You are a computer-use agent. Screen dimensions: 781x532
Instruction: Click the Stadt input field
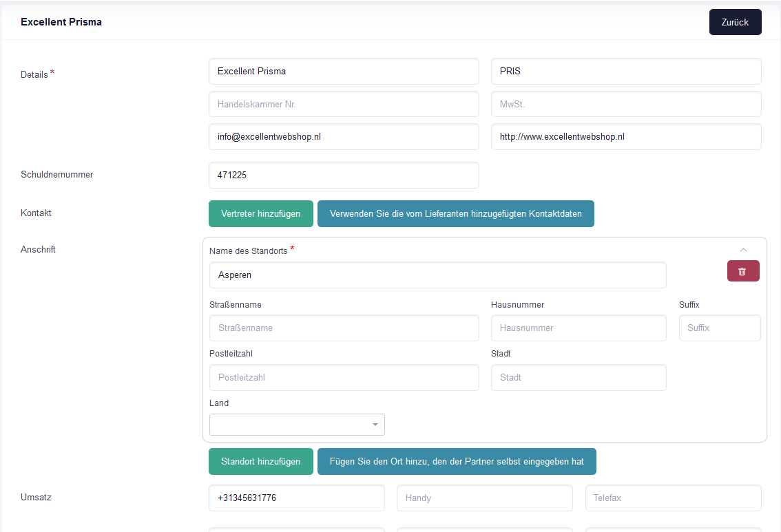coord(579,377)
